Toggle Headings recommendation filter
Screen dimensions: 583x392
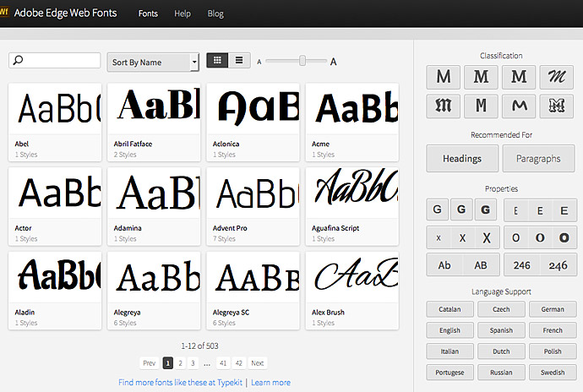point(462,159)
